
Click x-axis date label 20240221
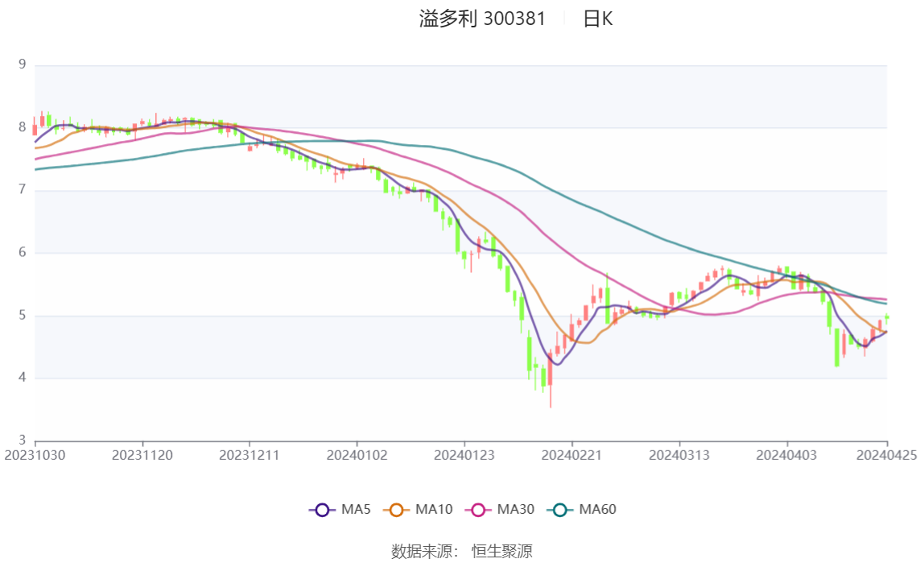pos(571,455)
